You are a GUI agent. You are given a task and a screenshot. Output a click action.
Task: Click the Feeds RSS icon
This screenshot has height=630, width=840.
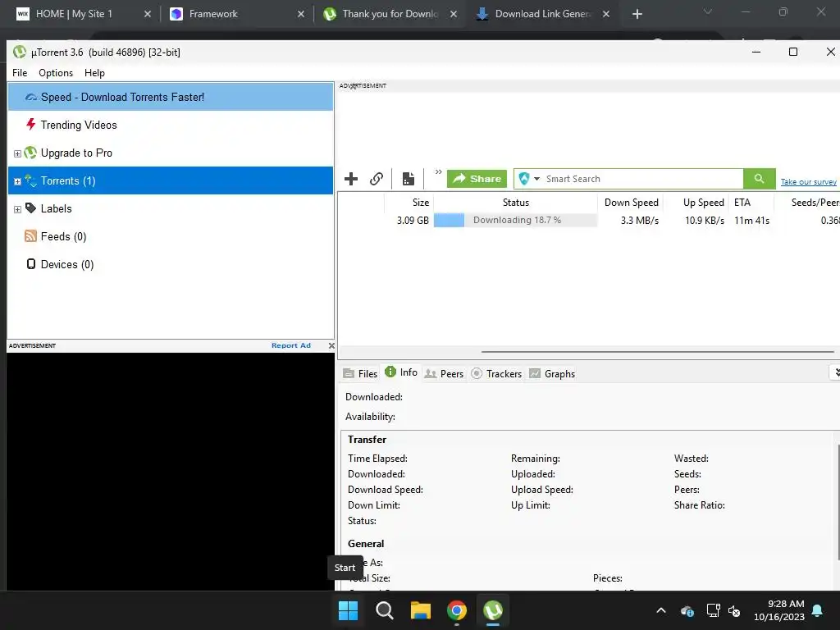click(x=31, y=235)
